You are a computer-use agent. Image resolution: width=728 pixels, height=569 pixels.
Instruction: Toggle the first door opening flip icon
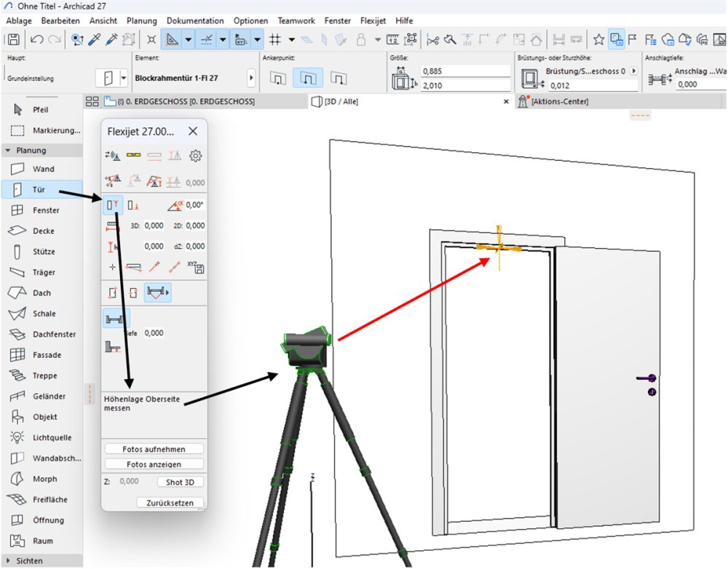coord(113,293)
